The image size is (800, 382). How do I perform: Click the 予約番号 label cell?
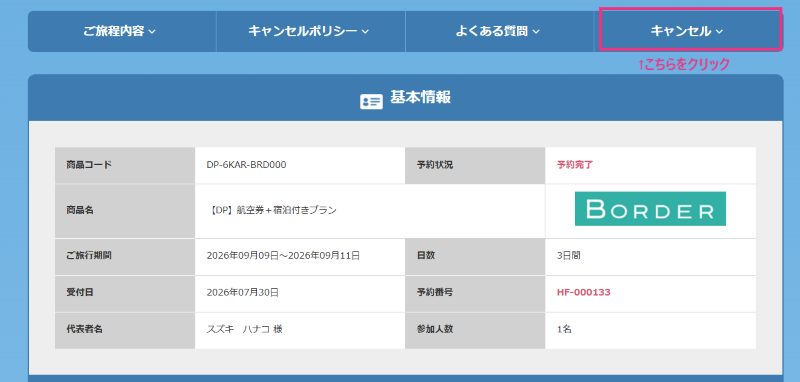[x=475, y=293]
